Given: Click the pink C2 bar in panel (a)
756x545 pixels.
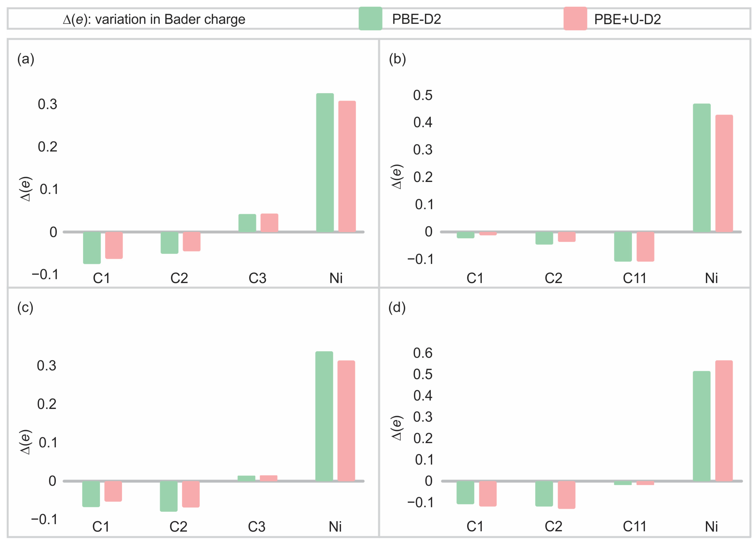Looking at the screenshot, I should 192,241.
